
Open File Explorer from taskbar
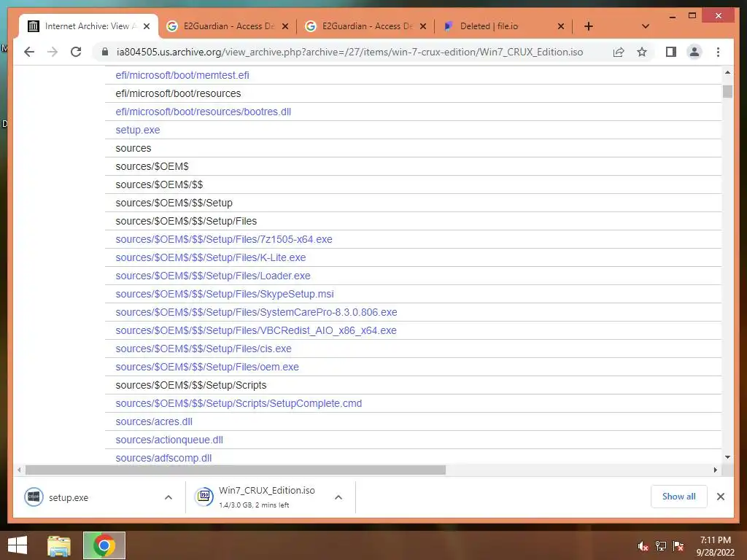[x=59, y=545]
